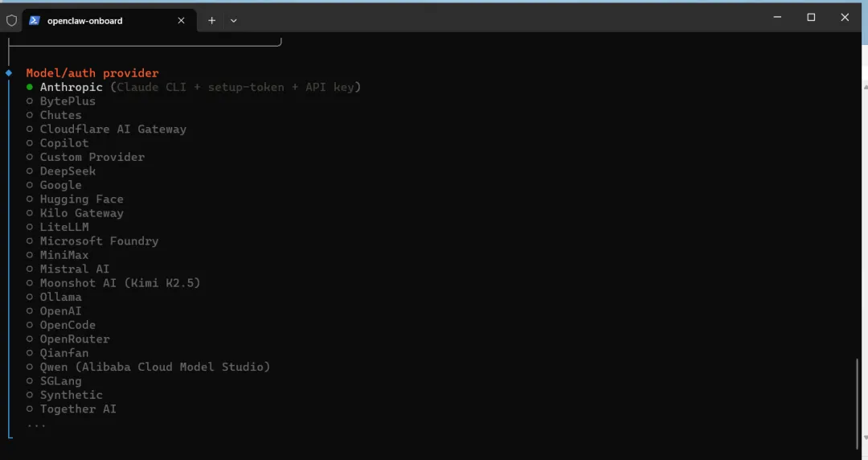Select Microsoft Foundry in the list
This screenshot has height=460, width=868.
92,240
